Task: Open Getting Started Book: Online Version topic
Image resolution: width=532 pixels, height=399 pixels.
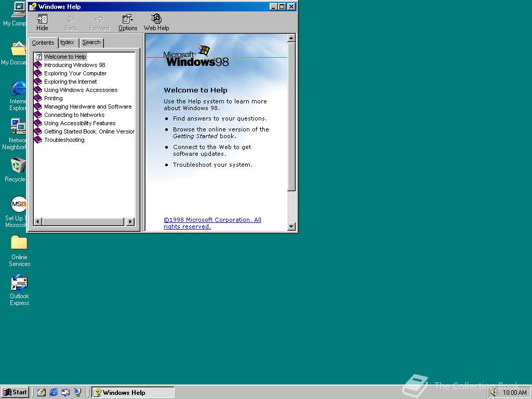Action: [89, 131]
